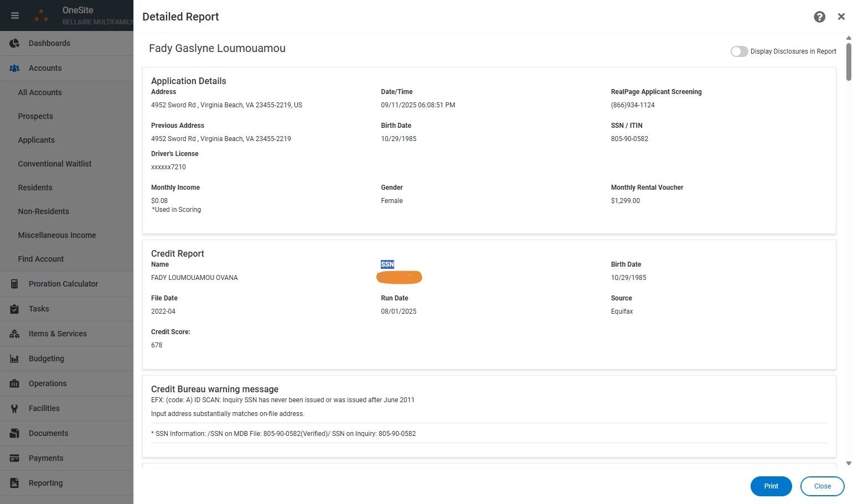
Task: Go to Conventional Waitlist
Action: click(55, 164)
